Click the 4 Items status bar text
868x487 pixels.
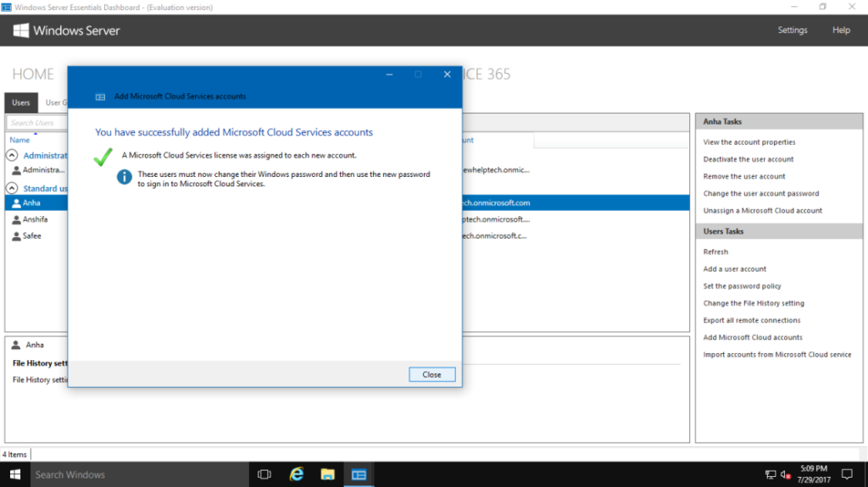click(14, 455)
